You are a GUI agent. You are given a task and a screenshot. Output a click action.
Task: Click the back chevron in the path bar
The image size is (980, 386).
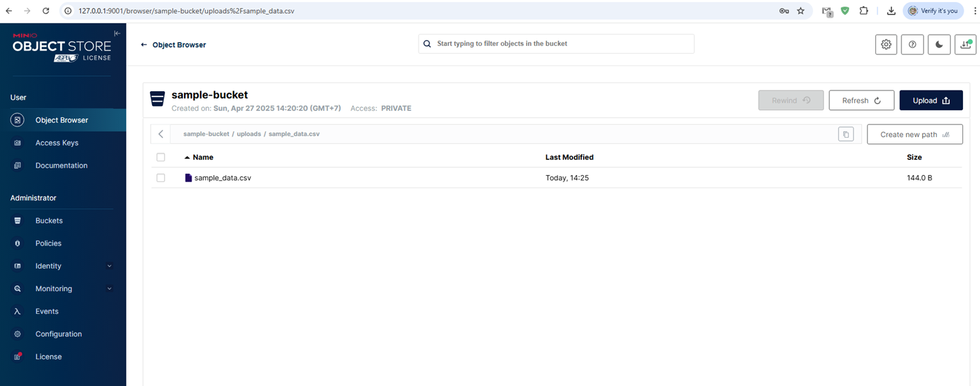pyautogui.click(x=161, y=134)
